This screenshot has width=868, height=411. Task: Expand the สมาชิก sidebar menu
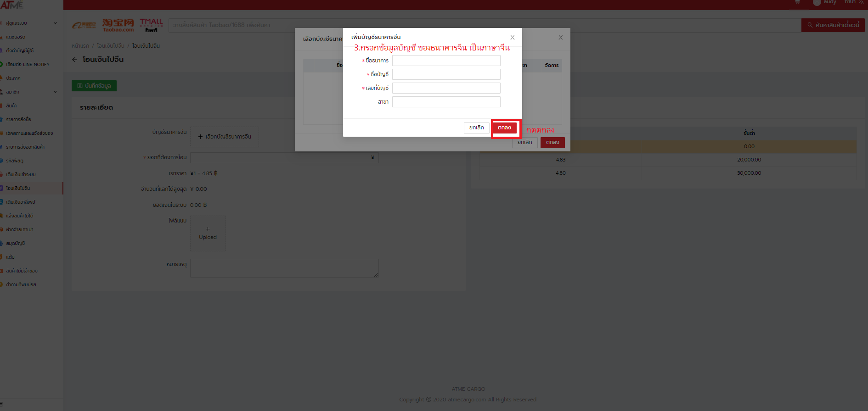pos(30,92)
